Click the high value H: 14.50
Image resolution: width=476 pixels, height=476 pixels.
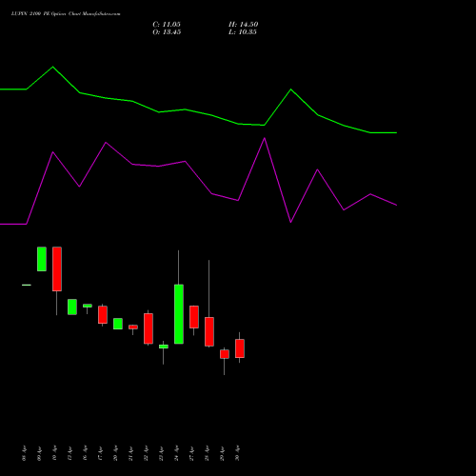243,25
